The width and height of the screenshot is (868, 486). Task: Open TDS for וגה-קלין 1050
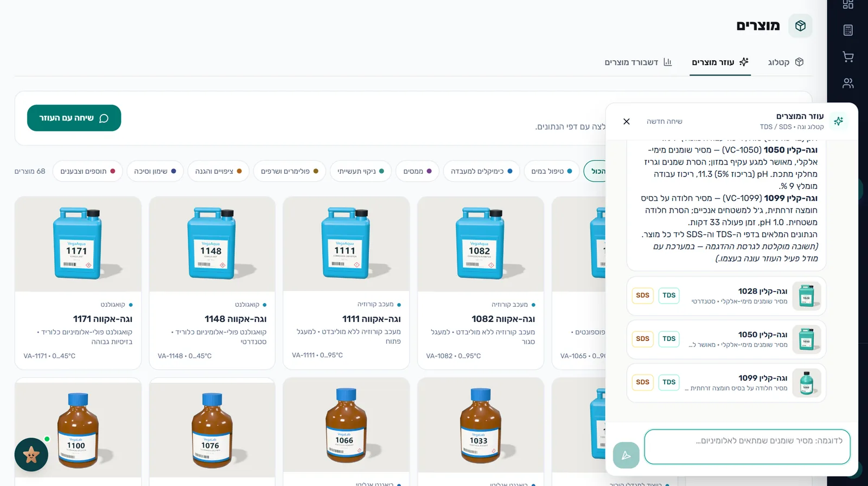669,339
